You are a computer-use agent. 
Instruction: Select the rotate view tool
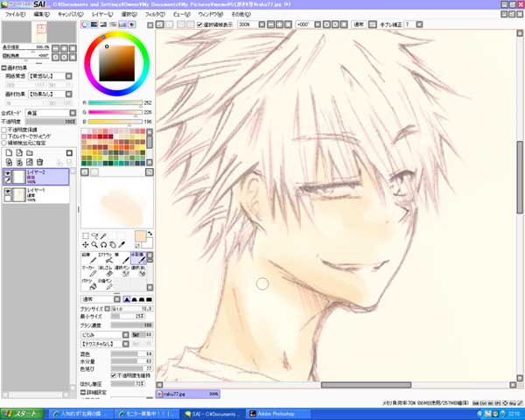coord(104,245)
